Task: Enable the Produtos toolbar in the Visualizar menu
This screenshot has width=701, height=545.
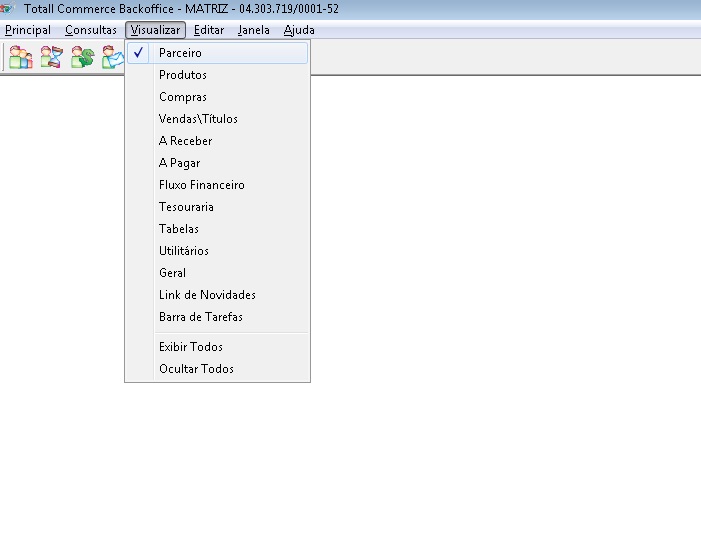Action: click(x=217, y=75)
